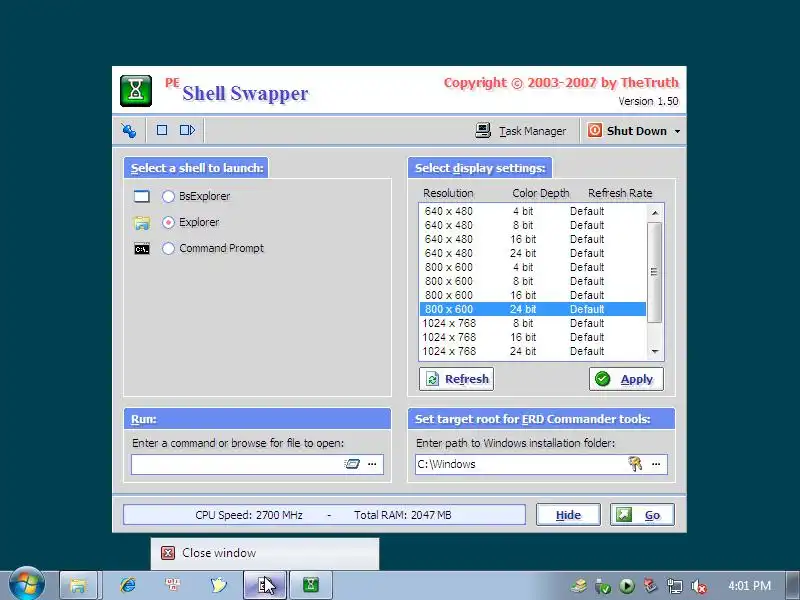Viewport: 800px width, 600px height.
Task: Click the network tray icon
Action: [x=674, y=586]
